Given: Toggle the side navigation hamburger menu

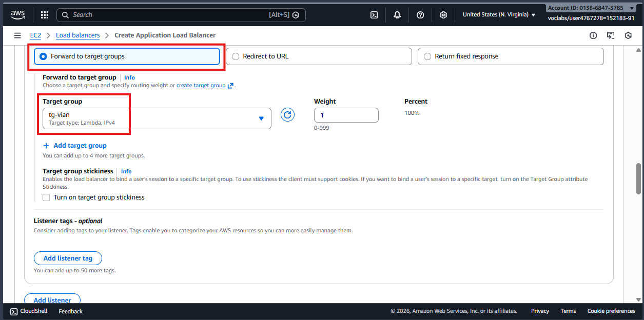Looking at the screenshot, I should pyautogui.click(x=17, y=35).
